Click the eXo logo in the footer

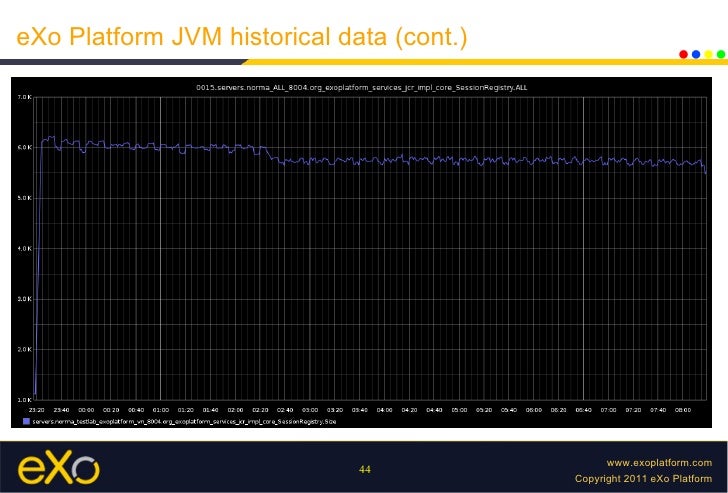click(58, 467)
